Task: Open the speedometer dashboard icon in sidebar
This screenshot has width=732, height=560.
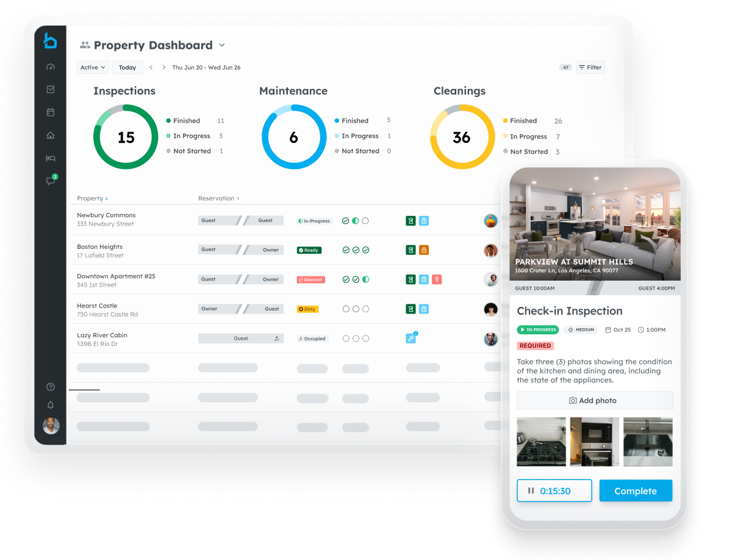Action: pos(51,67)
